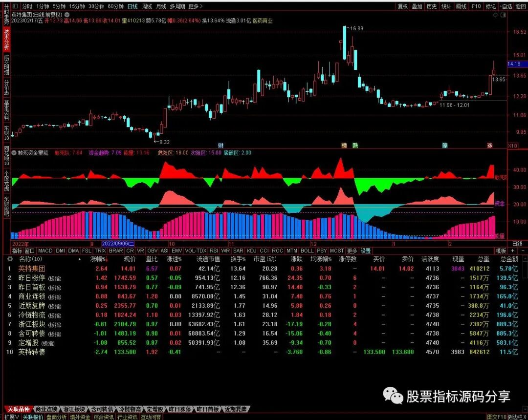Toggle the layout panel icon beside 分时
Screen dimensions: 528x420
15,6
